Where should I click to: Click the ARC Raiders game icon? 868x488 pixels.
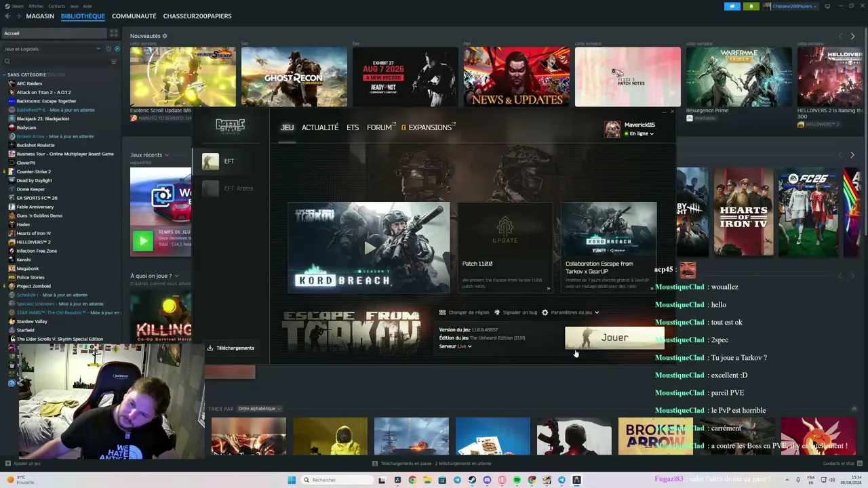(12, 83)
